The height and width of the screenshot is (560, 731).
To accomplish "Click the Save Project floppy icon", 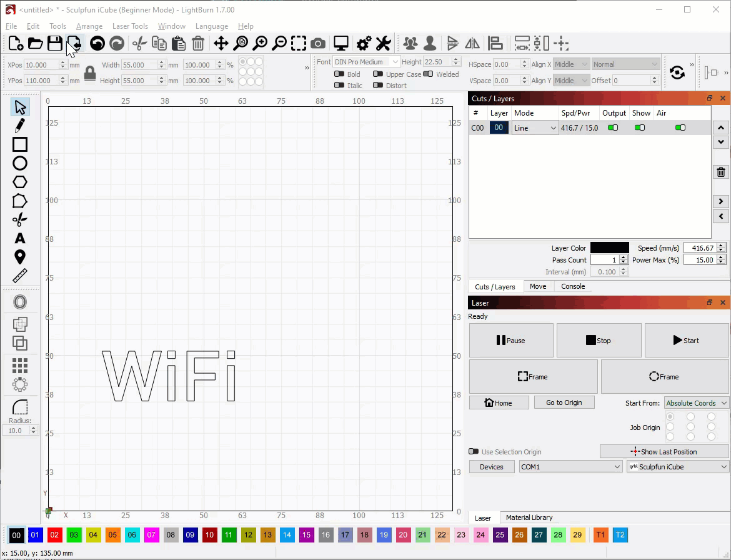I will click(55, 43).
